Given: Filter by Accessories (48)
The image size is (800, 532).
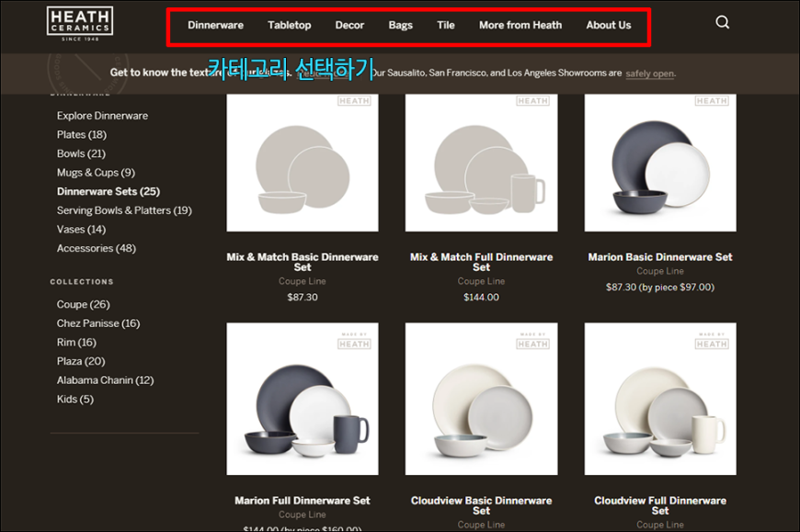Looking at the screenshot, I should (96, 248).
